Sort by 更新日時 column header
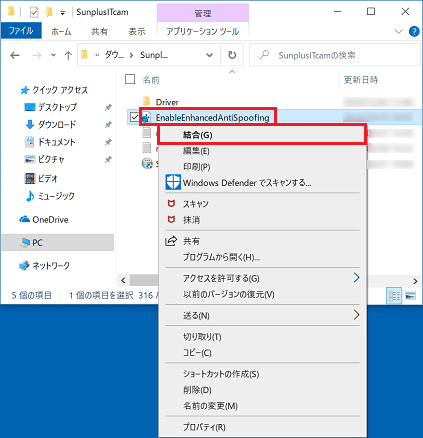The height and width of the screenshot is (438, 423). pos(361,80)
